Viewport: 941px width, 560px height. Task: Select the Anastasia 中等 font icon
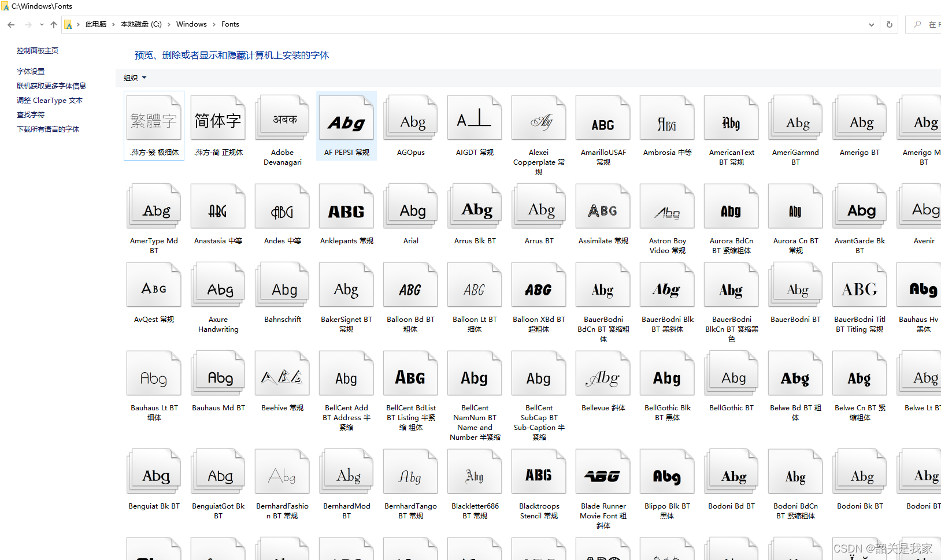point(218,206)
